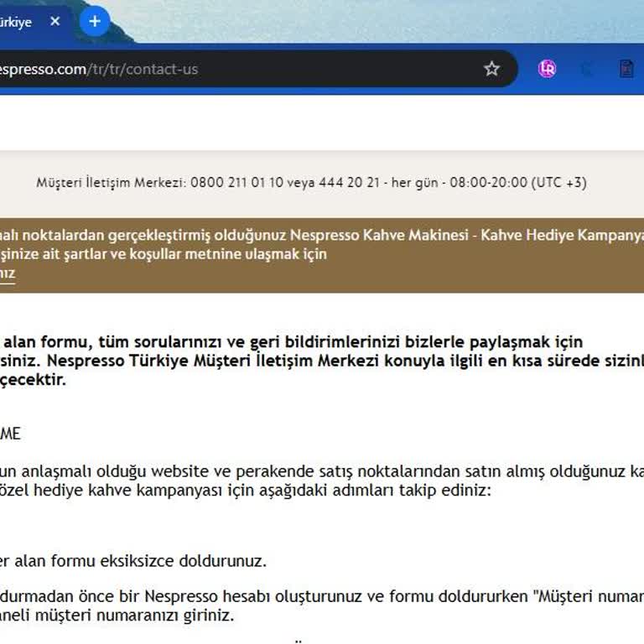Open the pink LR extension icon
644x644 pixels.
[547, 69]
